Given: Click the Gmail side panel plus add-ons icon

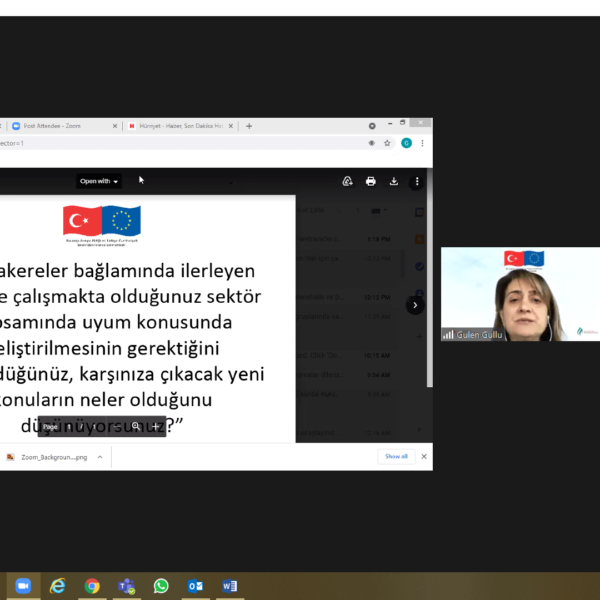Looking at the screenshot, I should tap(419, 336).
